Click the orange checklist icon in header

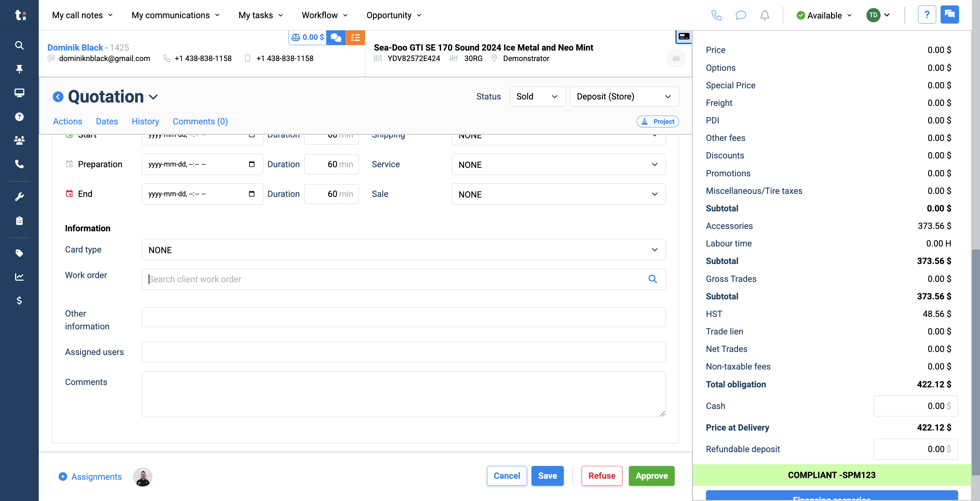tap(355, 37)
